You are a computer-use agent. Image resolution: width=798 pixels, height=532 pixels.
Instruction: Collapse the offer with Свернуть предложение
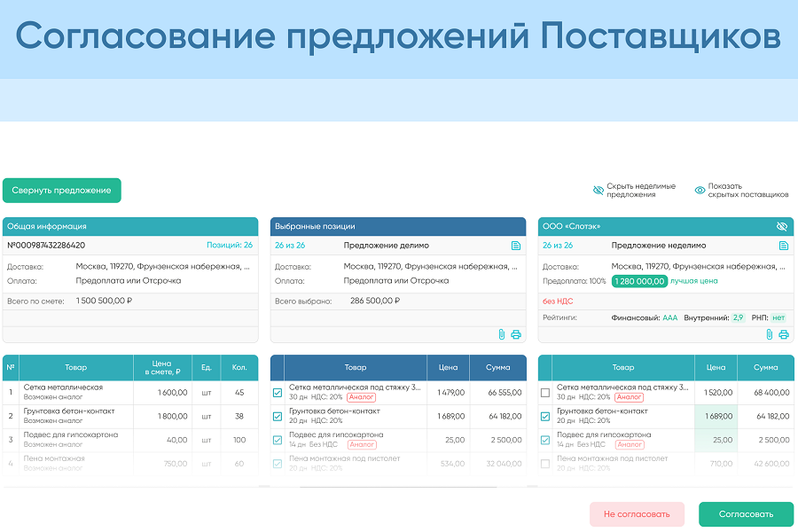click(x=62, y=191)
